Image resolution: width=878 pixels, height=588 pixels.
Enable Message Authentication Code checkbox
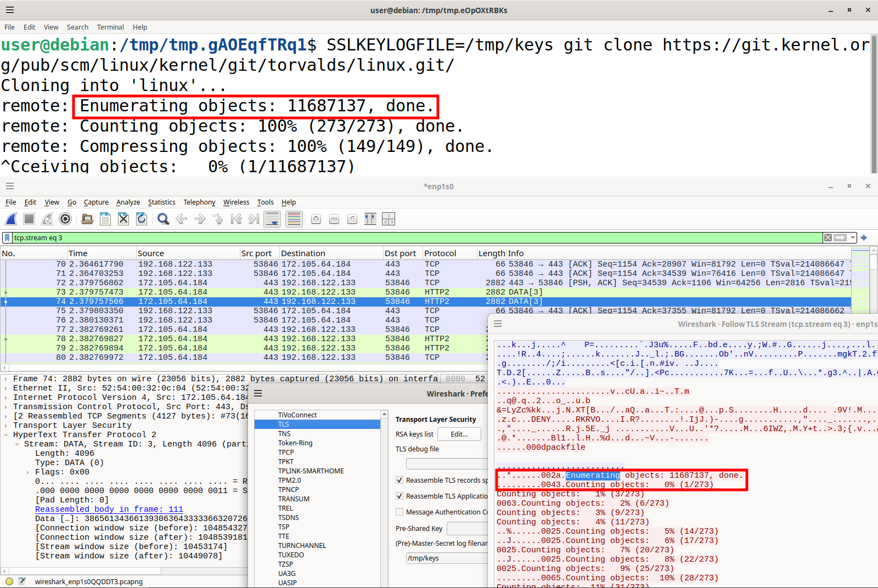click(399, 512)
